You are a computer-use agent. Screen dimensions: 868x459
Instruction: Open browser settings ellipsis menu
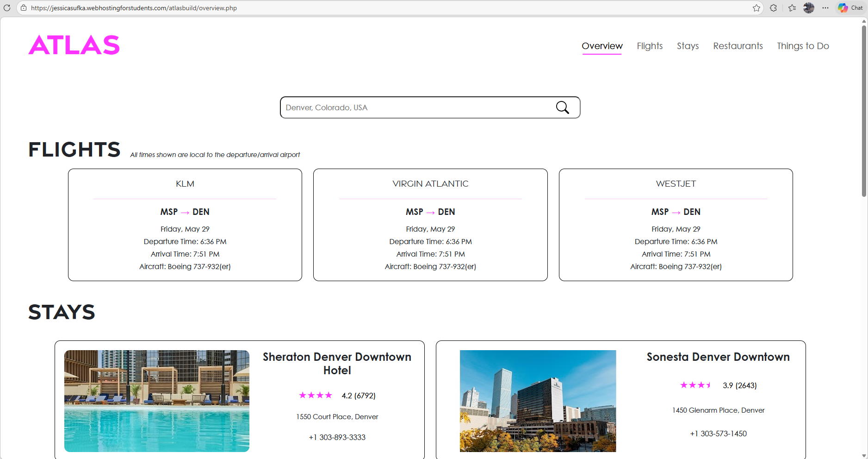[x=825, y=8]
